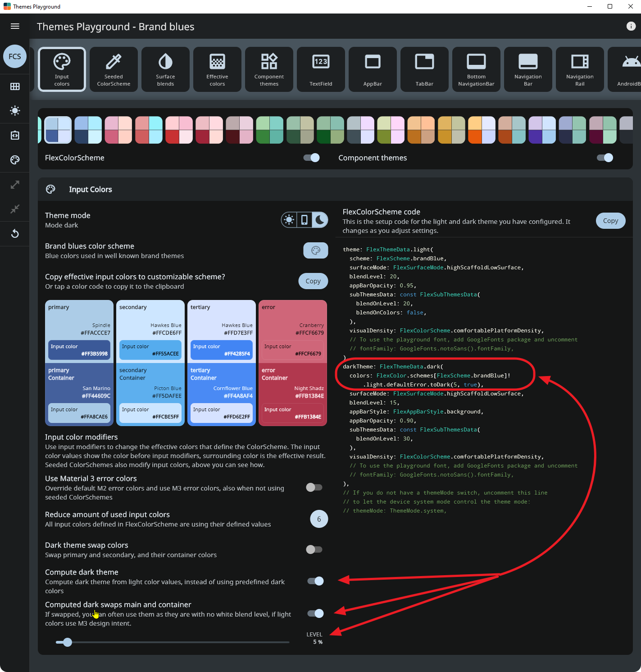Disable the Compute dark theme switch
Screen dimensions: 641x672
point(315,581)
